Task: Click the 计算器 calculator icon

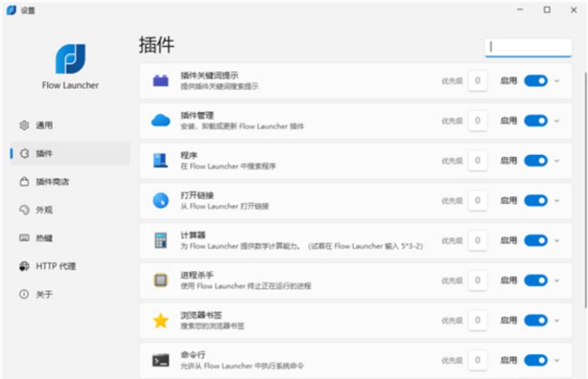Action: coord(160,240)
